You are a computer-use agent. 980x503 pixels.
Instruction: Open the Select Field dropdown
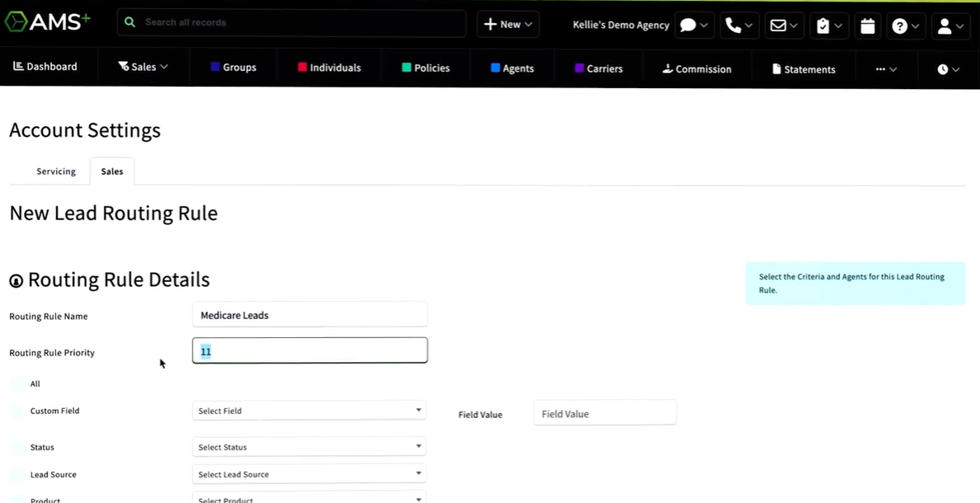click(309, 411)
